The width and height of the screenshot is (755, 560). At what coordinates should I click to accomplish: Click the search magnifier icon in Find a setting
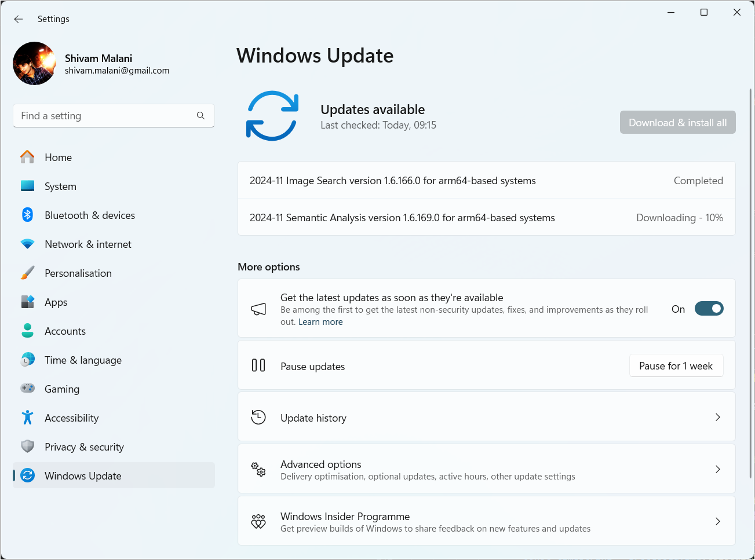coord(200,116)
